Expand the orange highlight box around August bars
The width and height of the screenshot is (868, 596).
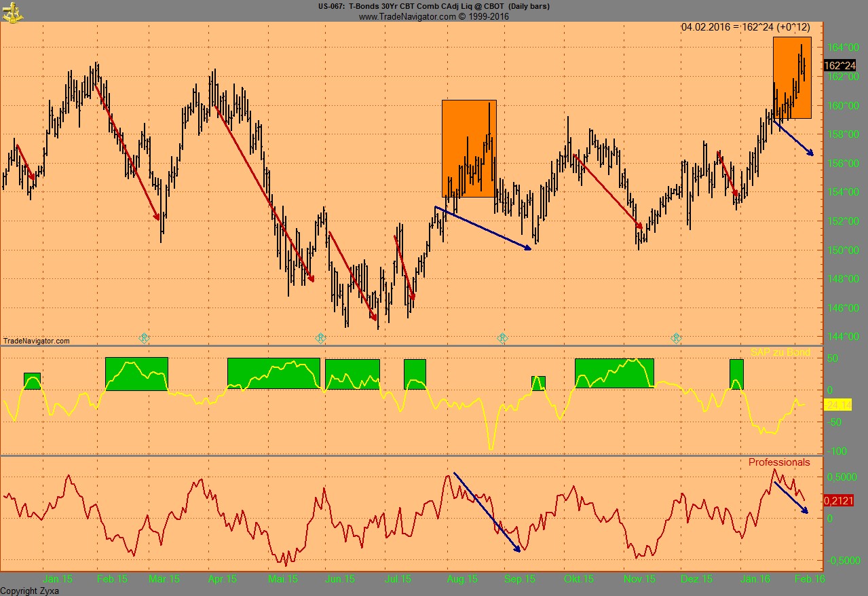point(470,148)
